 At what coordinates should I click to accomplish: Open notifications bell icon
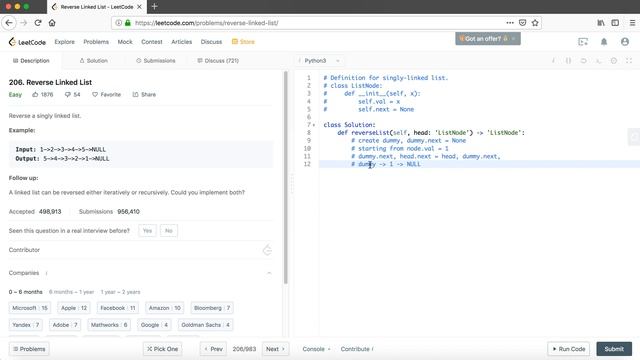click(x=604, y=42)
